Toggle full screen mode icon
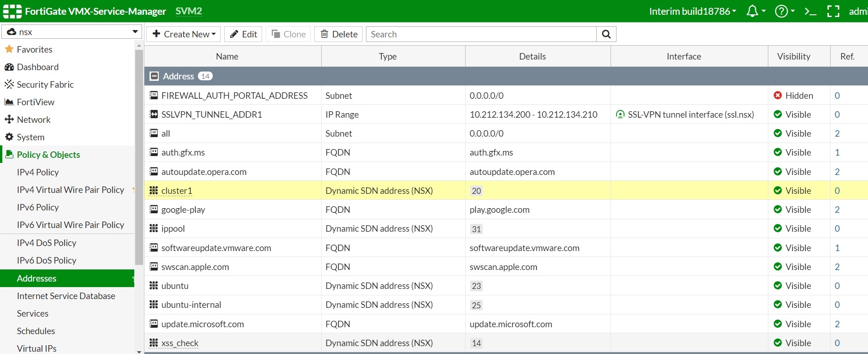 [833, 11]
